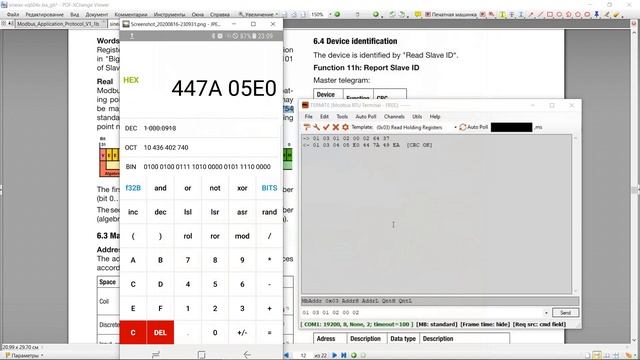The image size is (640, 360).
Task: Click the Auto Poll refresh icon
Action: point(462,127)
